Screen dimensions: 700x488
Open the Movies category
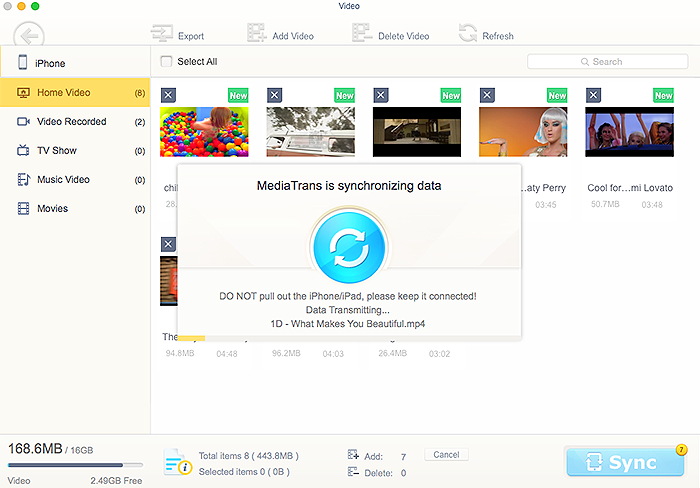[75, 209]
